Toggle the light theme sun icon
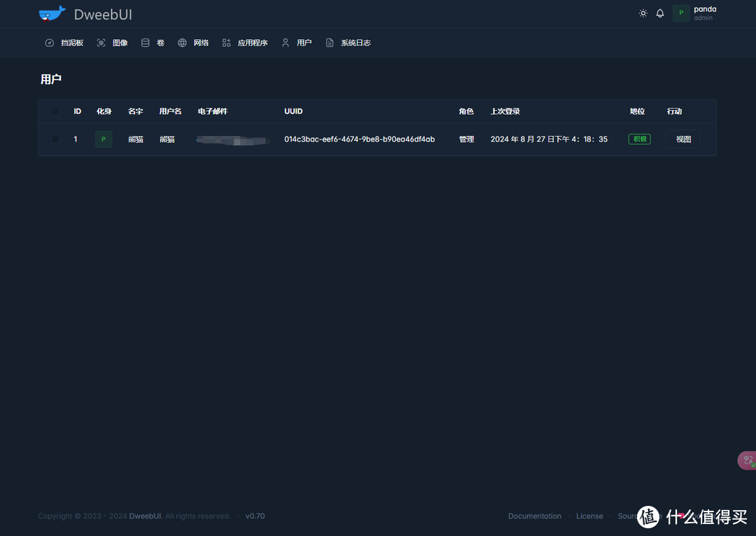Viewport: 756px width, 536px height. (643, 13)
